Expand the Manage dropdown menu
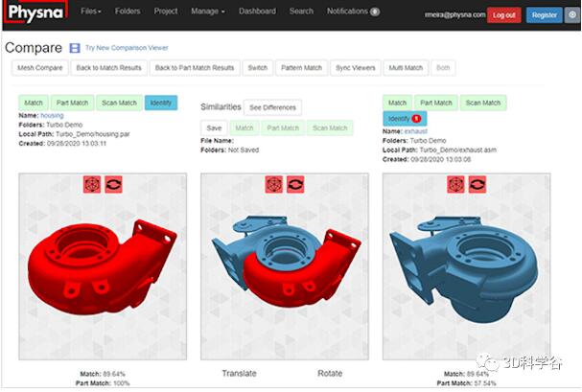582x392 pixels. tap(208, 12)
